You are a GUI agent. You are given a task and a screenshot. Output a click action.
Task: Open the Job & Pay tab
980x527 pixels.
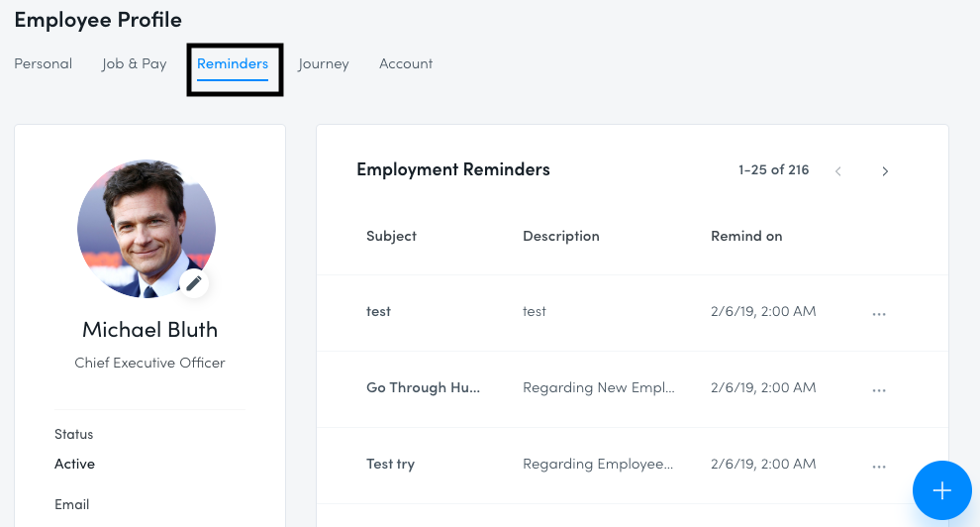click(x=135, y=63)
